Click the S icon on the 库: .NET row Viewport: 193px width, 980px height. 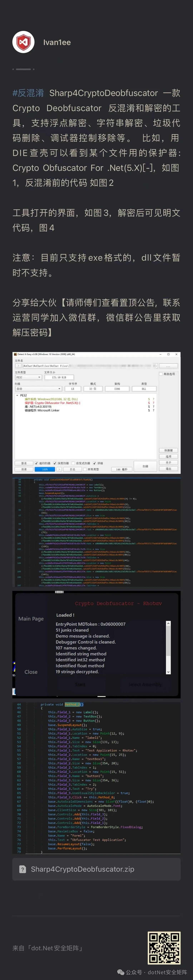pyautogui.click(x=149, y=407)
